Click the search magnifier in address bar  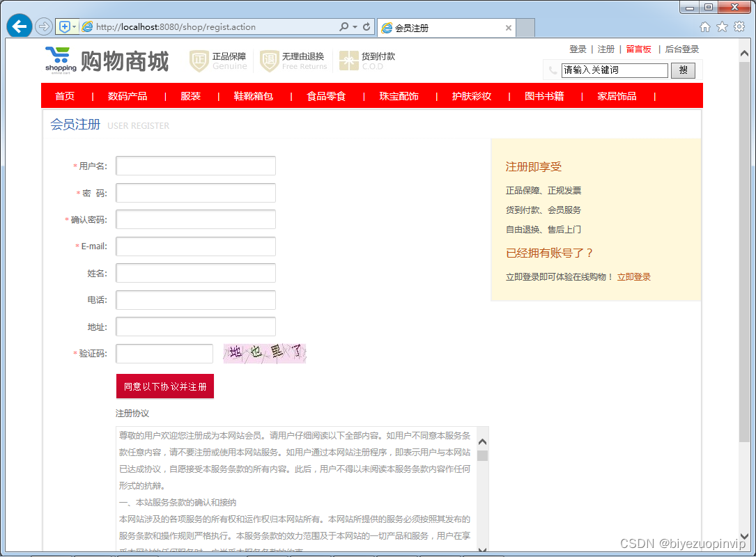pyautogui.click(x=344, y=26)
